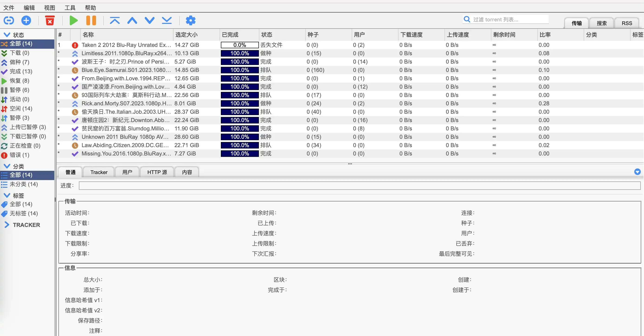Click the red delete torrent icon
The height and width of the screenshot is (336, 644).
click(x=50, y=20)
